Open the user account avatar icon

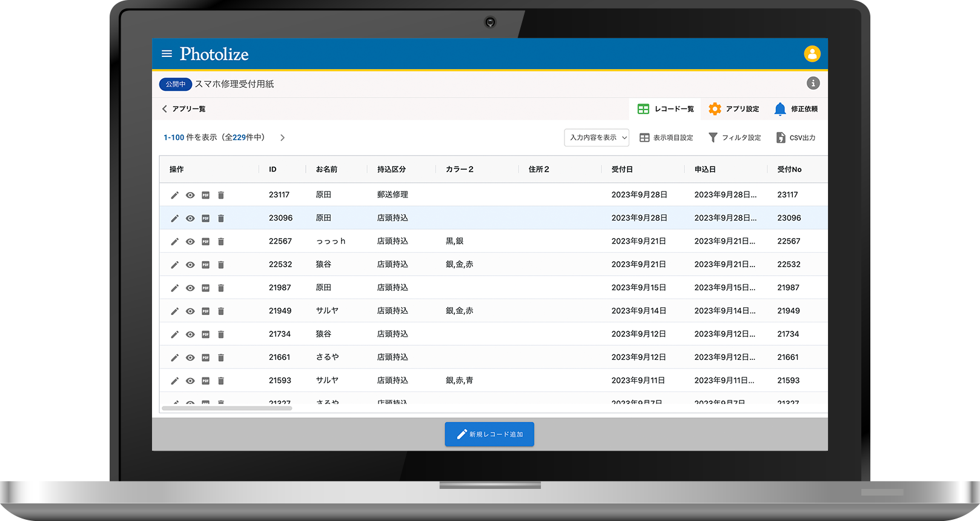pyautogui.click(x=812, y=54)
